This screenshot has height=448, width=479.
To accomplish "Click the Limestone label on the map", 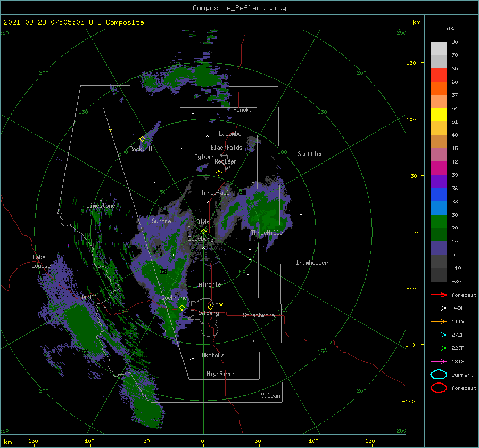I will click(x=101, y=206).
